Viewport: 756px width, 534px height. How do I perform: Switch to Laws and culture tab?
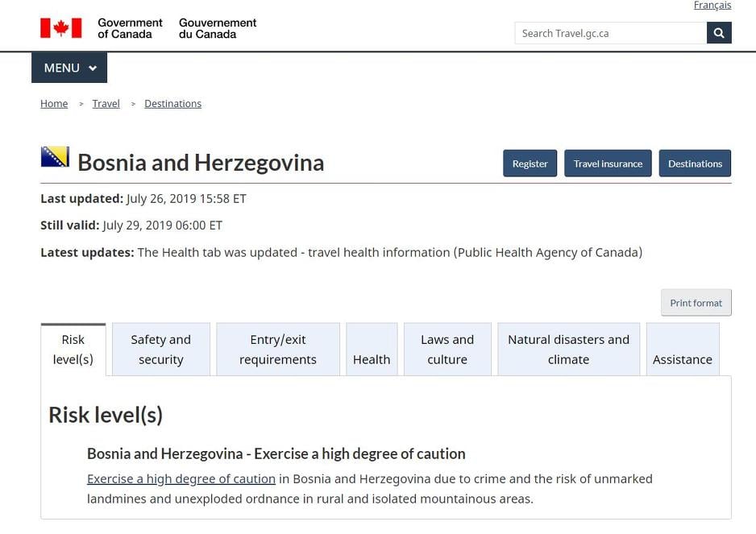pos(447,350)
